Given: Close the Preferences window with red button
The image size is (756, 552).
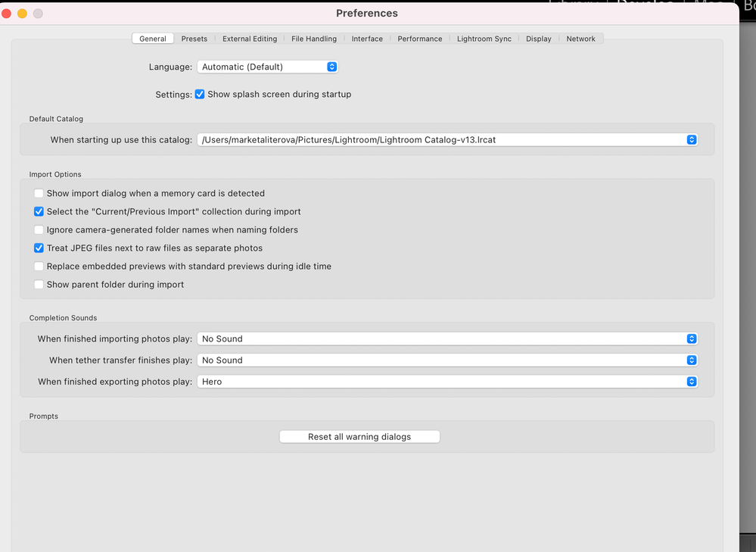Looking at the screenshot, I should (6, 14).
